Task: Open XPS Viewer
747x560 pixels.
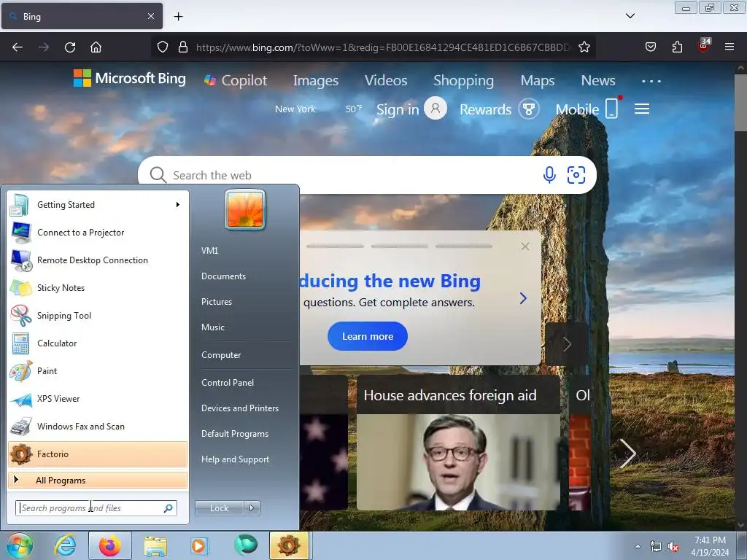Action: click(98, 399)
